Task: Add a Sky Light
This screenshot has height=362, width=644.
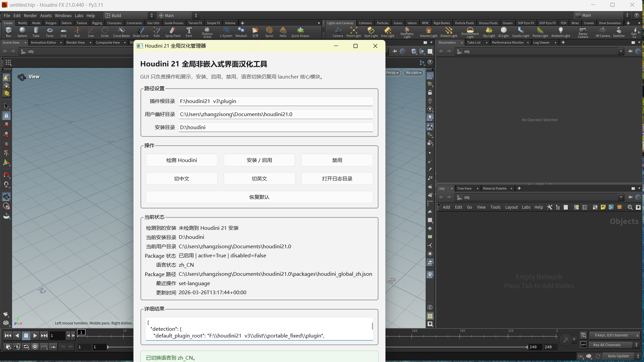Action: tap(489, 32)
